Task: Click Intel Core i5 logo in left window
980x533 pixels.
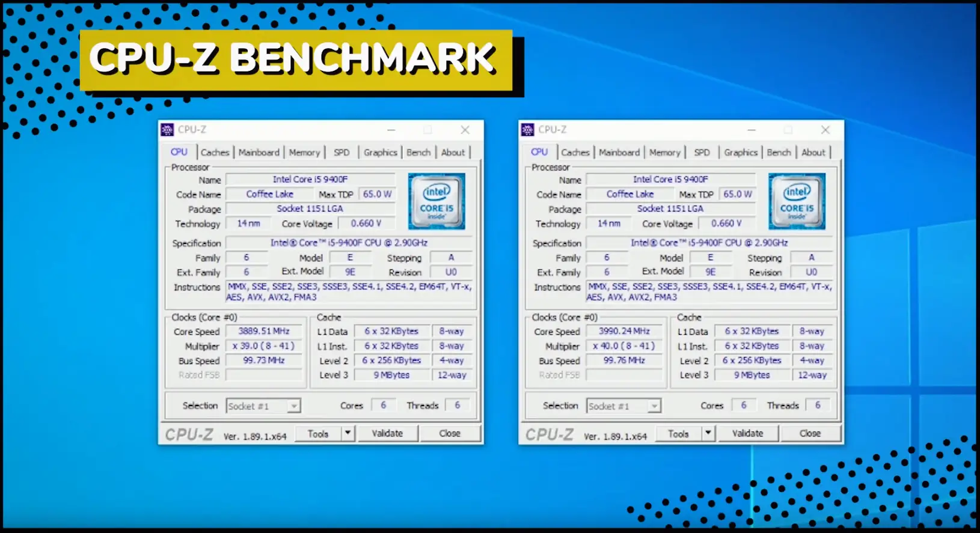Action: tap(436, 201)
